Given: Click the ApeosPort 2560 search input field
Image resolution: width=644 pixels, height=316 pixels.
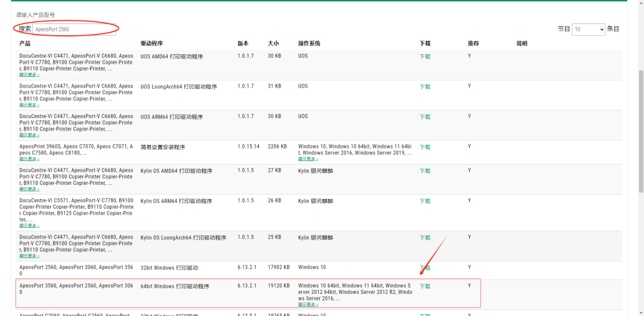Looking at the screenshot, I should point(75,29).
